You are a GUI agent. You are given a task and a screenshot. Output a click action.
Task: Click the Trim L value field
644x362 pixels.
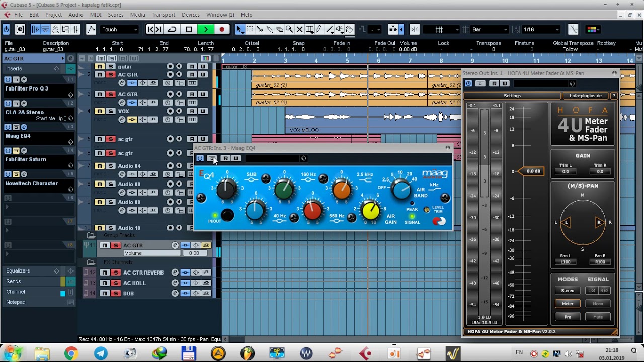click(566, 172)
